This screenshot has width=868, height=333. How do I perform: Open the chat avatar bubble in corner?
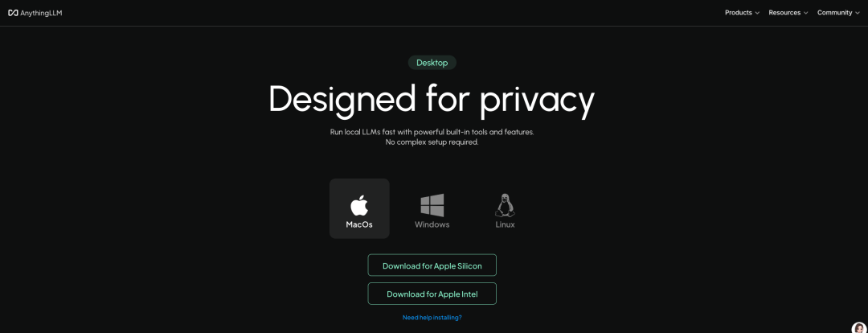[x=858, y=328]
